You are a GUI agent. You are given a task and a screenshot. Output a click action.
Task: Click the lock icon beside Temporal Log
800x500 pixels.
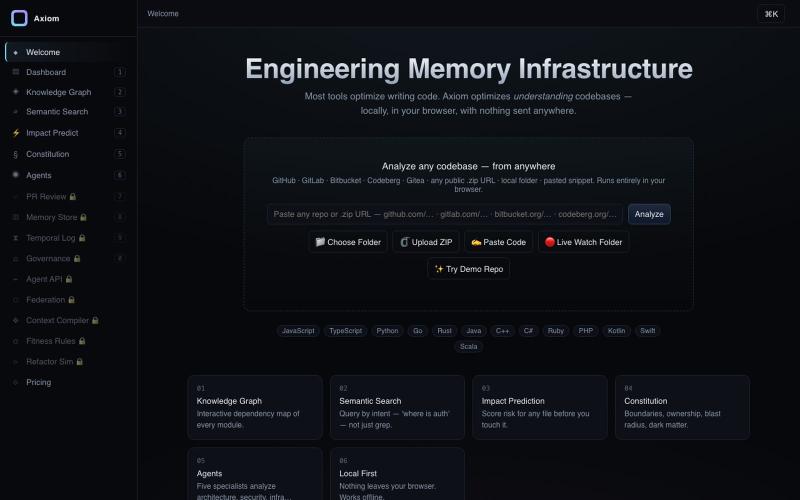point(82,238)
